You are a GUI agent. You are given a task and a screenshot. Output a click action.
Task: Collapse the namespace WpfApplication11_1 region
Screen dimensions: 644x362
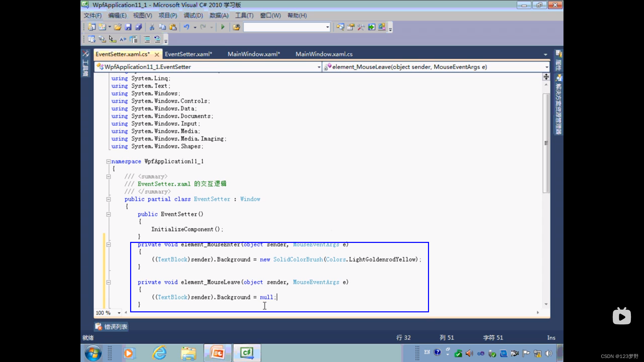click(x=108, y=161)
